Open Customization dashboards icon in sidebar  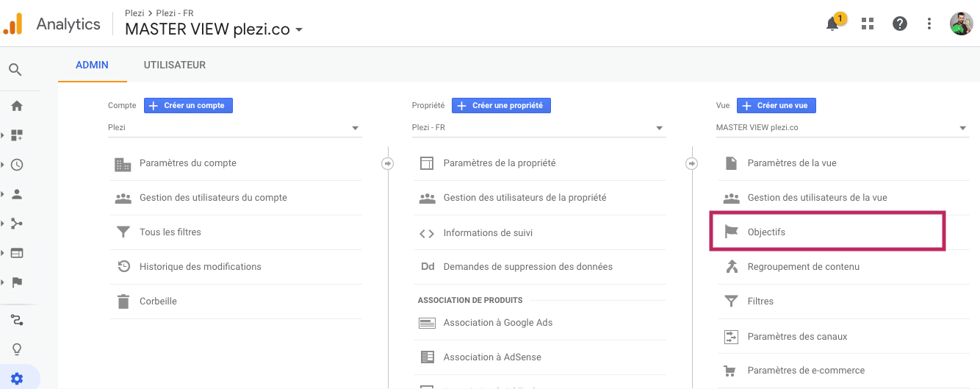coord(17,135)
